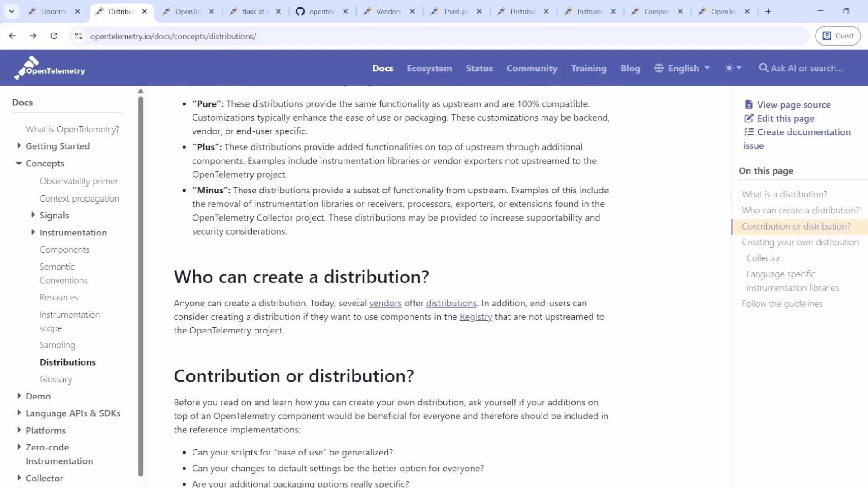Click the sidebar scroll-up arrow
The width and height of the screenshot is (868, 488).
(141, 91)
